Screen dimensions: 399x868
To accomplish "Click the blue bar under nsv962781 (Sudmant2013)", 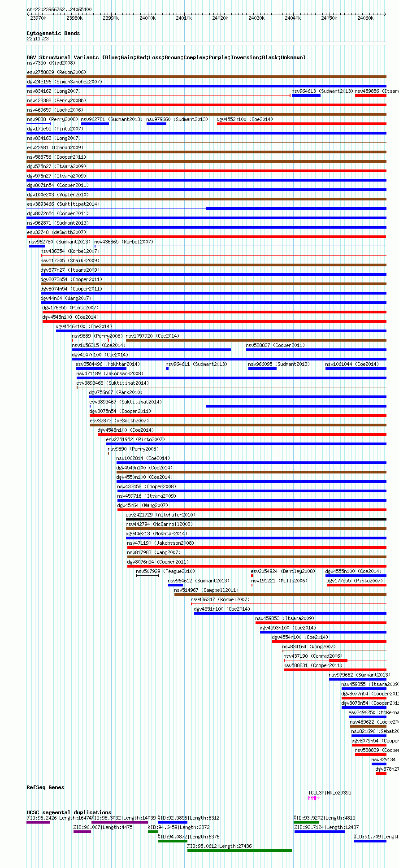I will [x=95, y=124].
